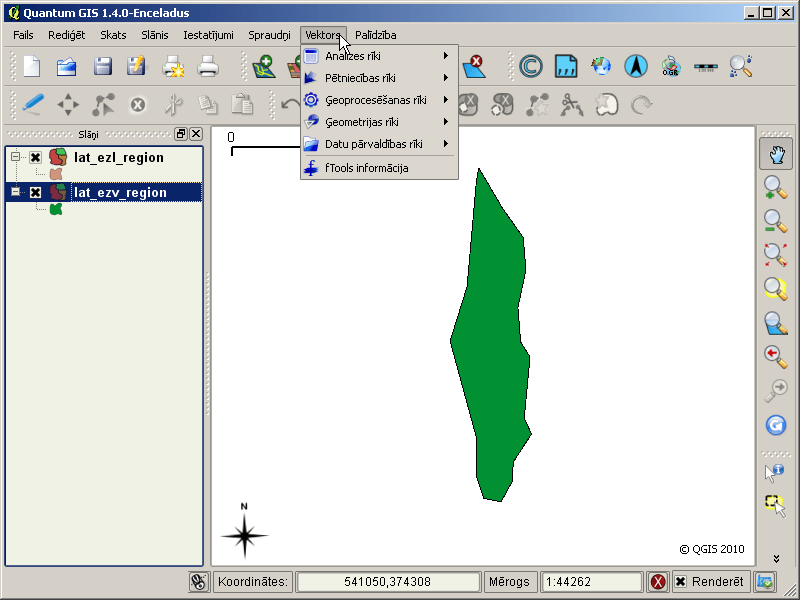Select the zoom out magnifier tool
The width and height of the screenshot is (800, 600).
(776, 221)
